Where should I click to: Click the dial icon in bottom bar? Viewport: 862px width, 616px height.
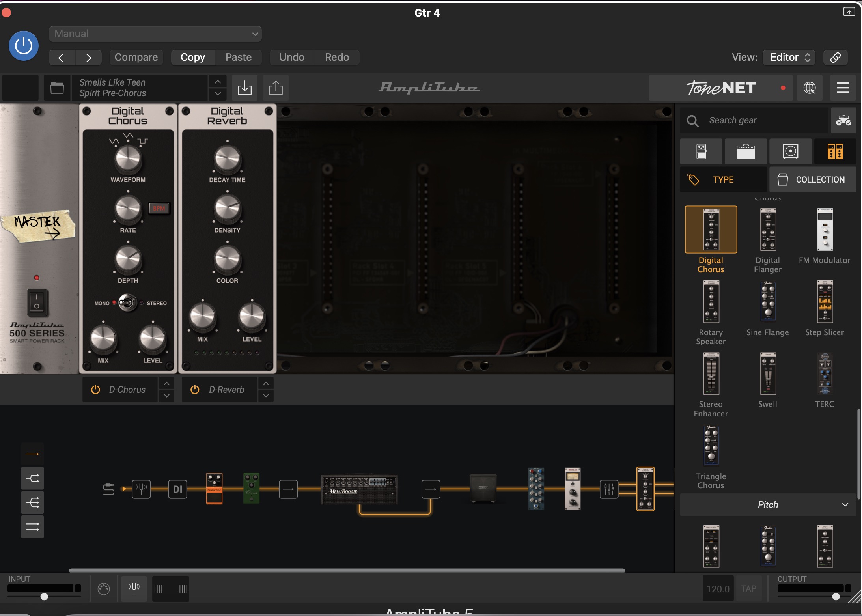104,589
